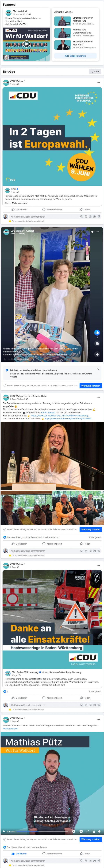Open the three-dot menu on Astoria-Halle post
Screen dimensions: 104x868
(x=99, y=397)
